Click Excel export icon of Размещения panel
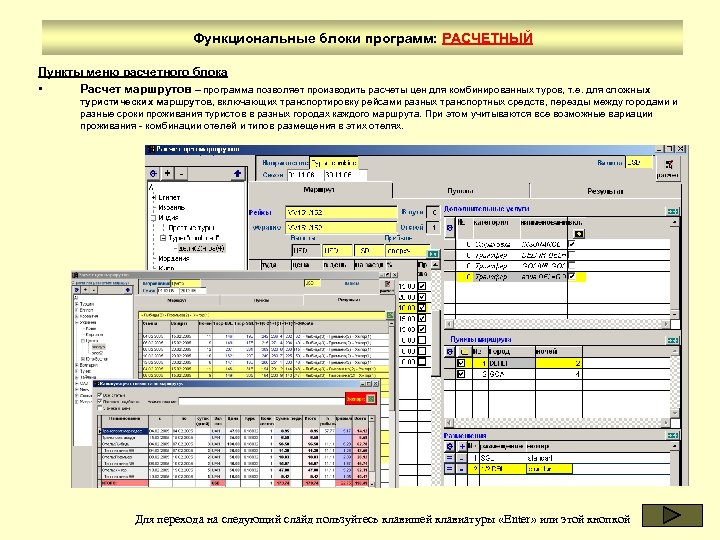 coord(673,435)
